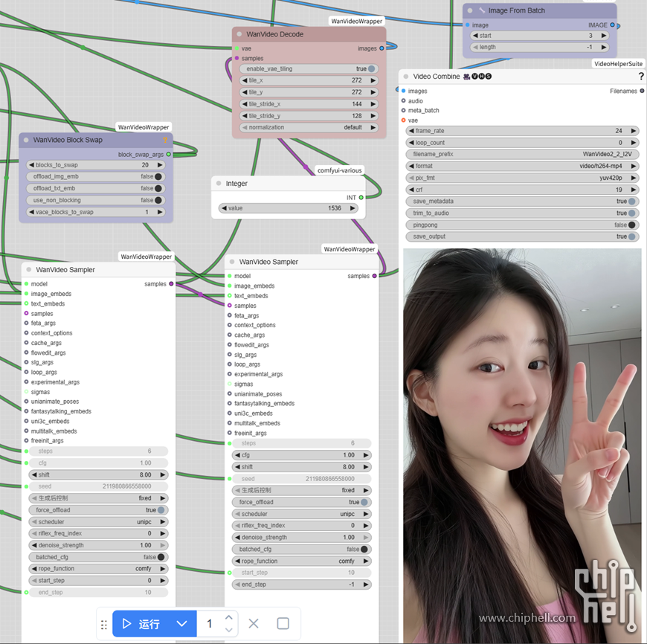Increase the run batch count stepper
647x644 pixels.
[x=228, y=617]
